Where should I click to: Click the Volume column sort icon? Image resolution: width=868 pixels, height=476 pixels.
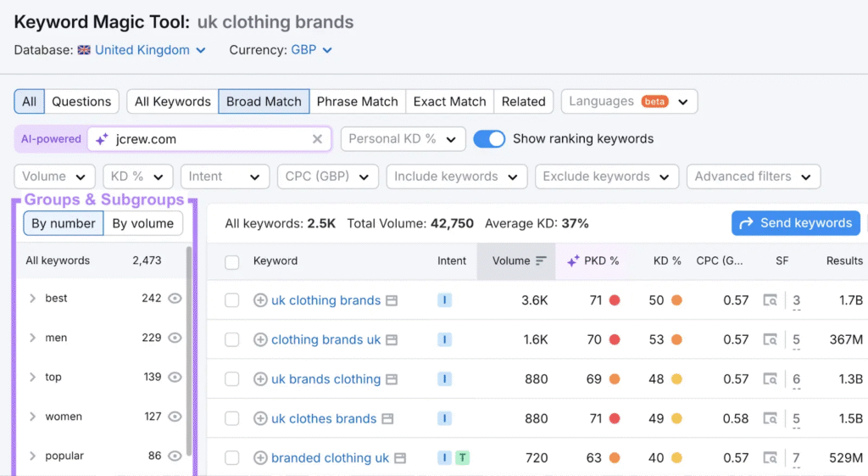pyautogui.click(x=541, y=261)
